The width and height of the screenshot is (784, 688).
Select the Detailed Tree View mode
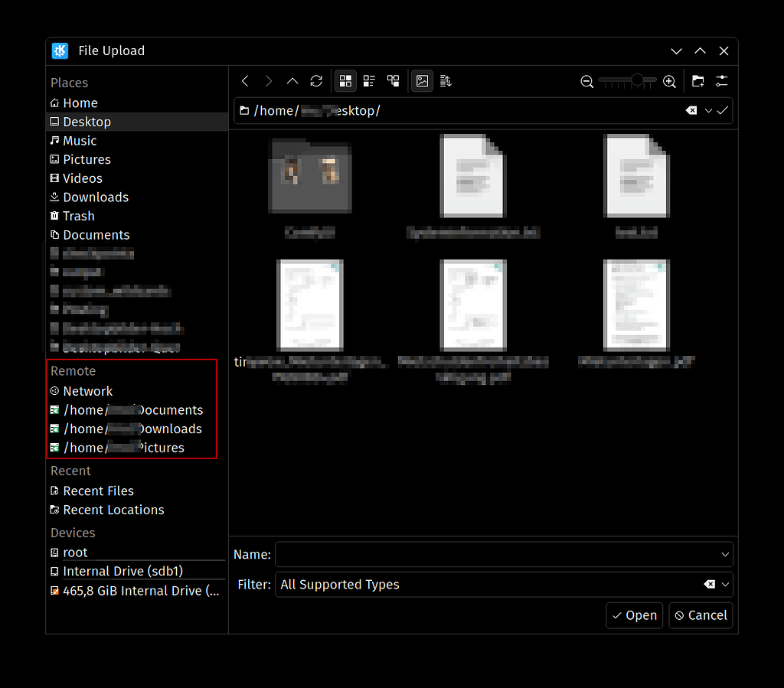click(393, 81)
